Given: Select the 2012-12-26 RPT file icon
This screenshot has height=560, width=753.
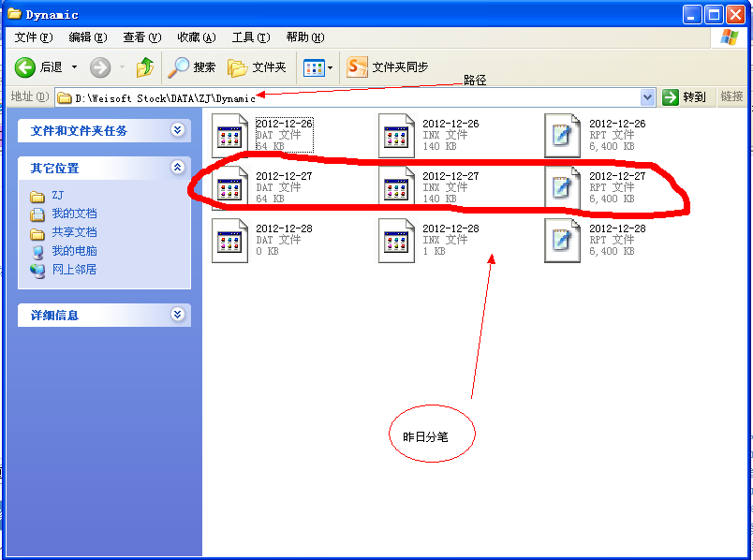Looking at the screenshot, I should (x=562, y=136).
